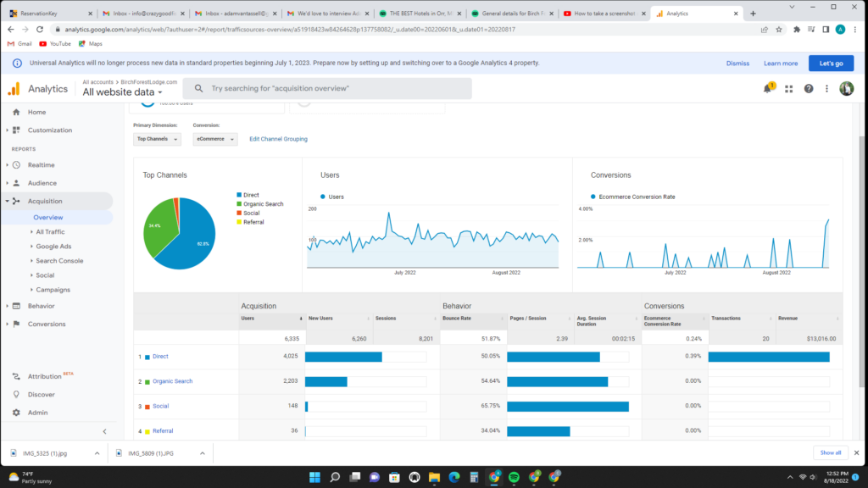
Task: Open the IMG_5325 download options arrow
Action: coord(97,453)
